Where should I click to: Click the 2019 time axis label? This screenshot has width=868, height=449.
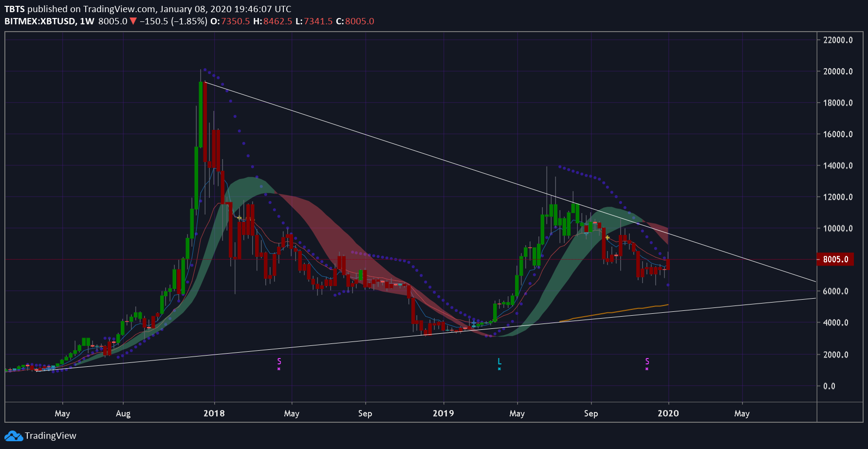443,413
